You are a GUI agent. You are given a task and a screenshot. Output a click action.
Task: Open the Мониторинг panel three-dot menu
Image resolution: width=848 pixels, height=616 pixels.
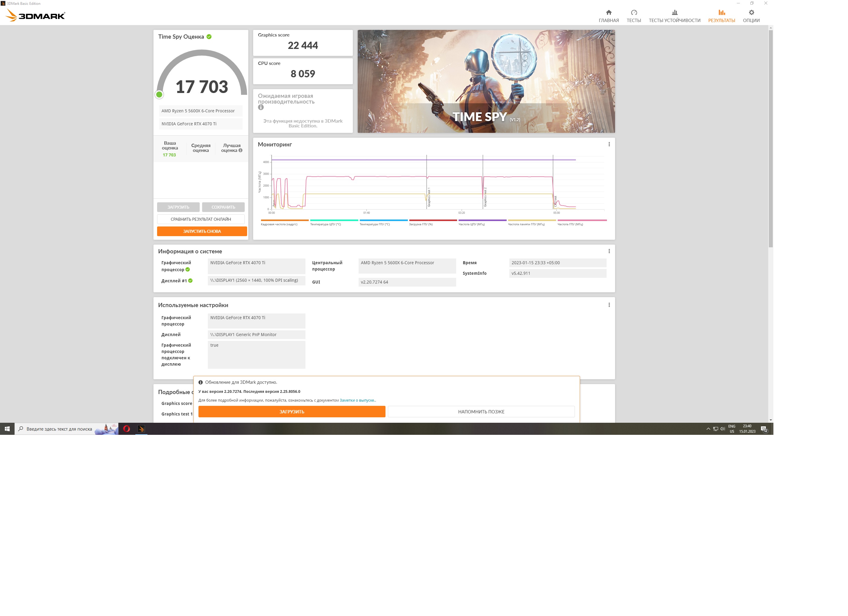coord(609,144)
